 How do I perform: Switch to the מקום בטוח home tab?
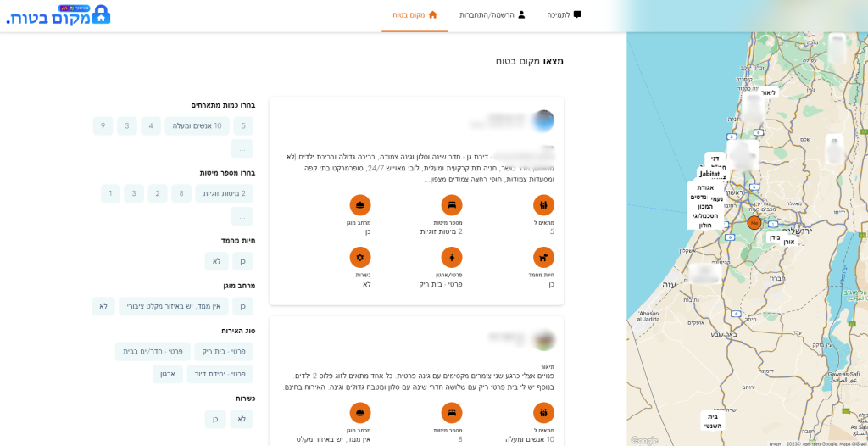click(x=415, y=15)
